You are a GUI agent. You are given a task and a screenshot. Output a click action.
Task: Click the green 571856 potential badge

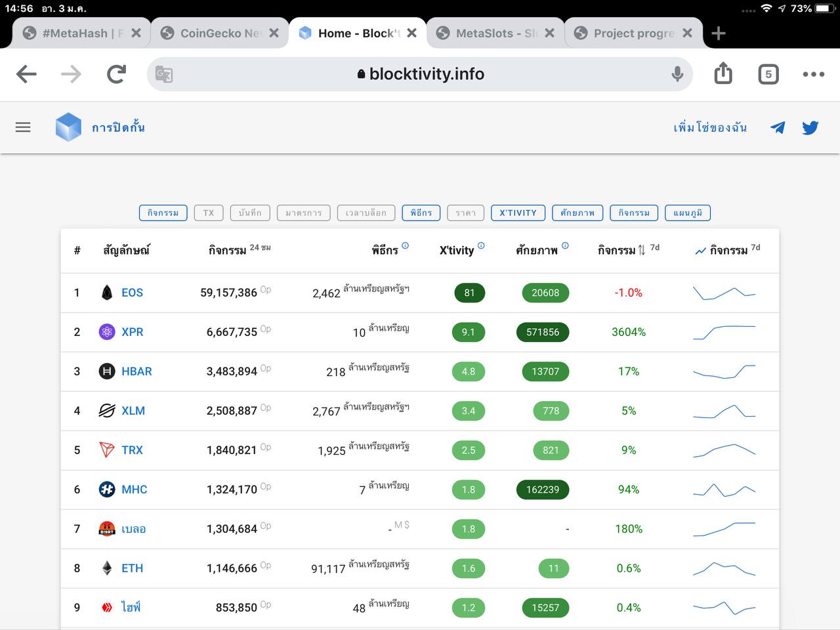click(x=543, y=332)
